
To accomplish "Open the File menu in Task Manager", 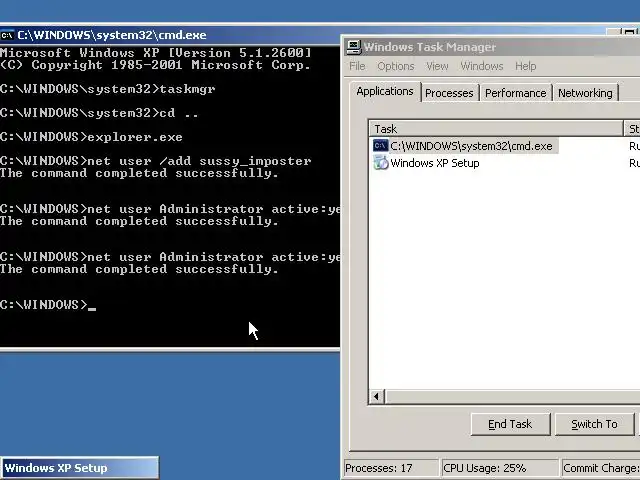I will 357,66.
